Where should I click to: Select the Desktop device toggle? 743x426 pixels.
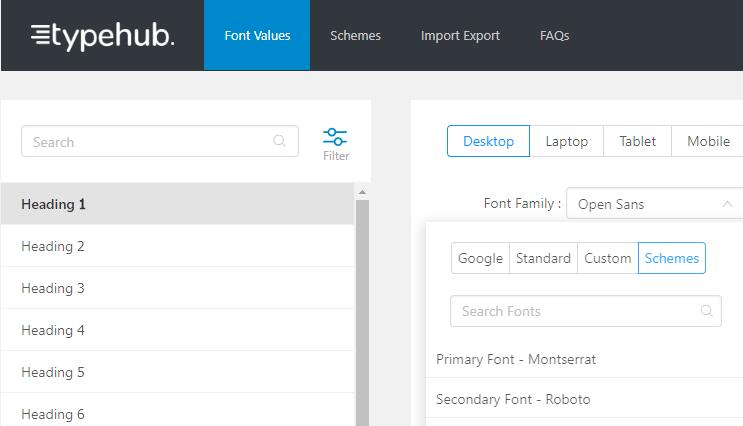click(488, 141)
